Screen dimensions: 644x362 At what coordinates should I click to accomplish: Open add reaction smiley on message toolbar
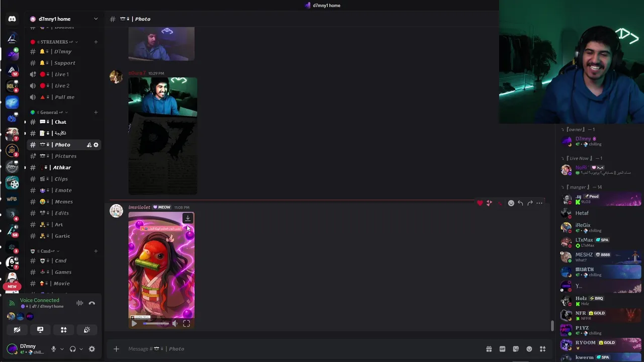tap(511, 203)
